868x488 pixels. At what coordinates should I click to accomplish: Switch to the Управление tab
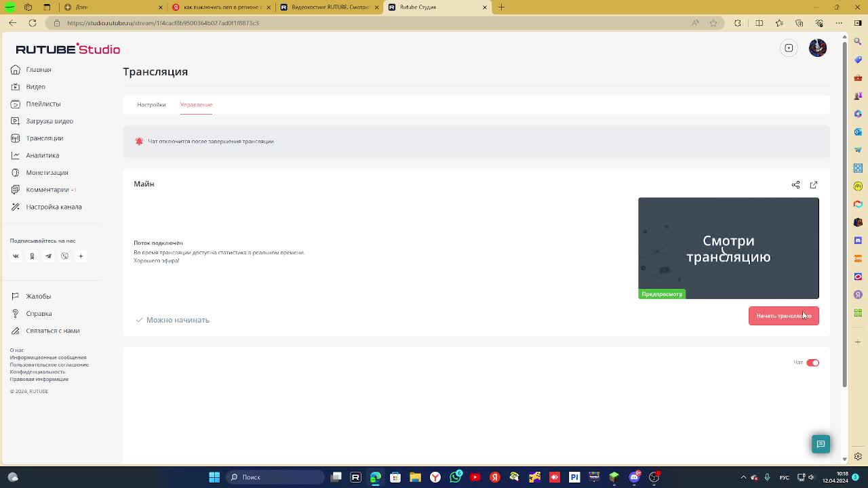tap(196, 104)
